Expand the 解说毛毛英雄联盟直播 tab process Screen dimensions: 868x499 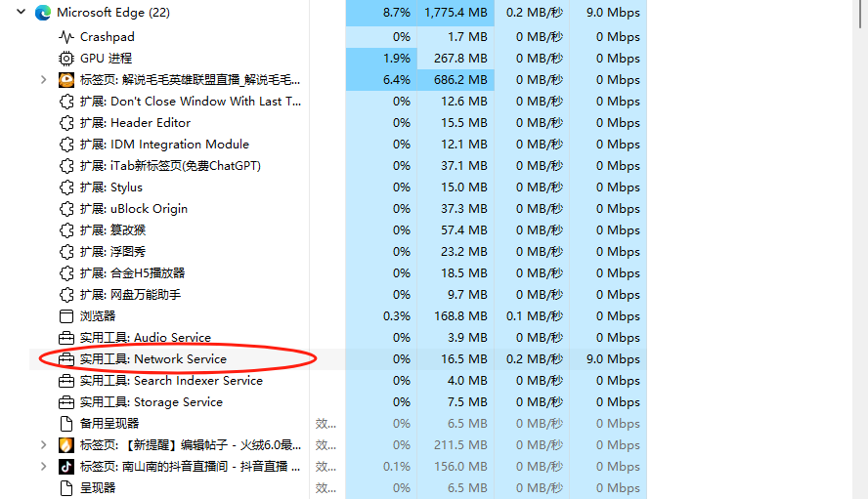(x=42, y=80)
